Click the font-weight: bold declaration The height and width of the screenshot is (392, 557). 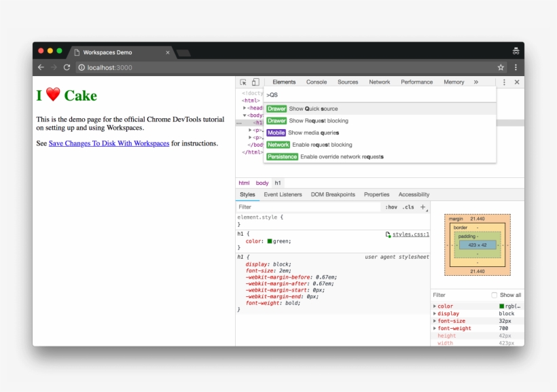coord(273,303)
